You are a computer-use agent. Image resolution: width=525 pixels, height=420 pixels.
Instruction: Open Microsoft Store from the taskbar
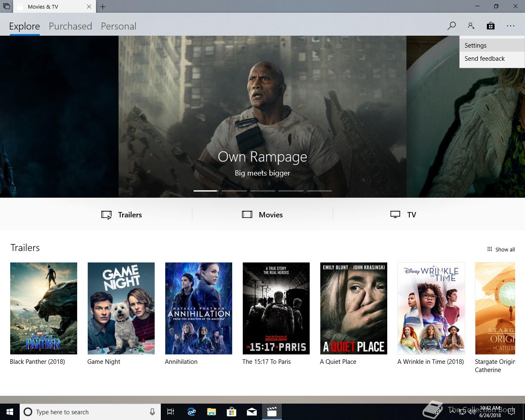[231, 412]
